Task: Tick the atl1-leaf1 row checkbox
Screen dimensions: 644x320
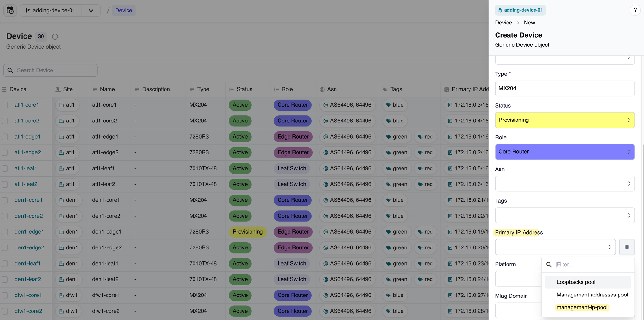Action: coord(5,169)
